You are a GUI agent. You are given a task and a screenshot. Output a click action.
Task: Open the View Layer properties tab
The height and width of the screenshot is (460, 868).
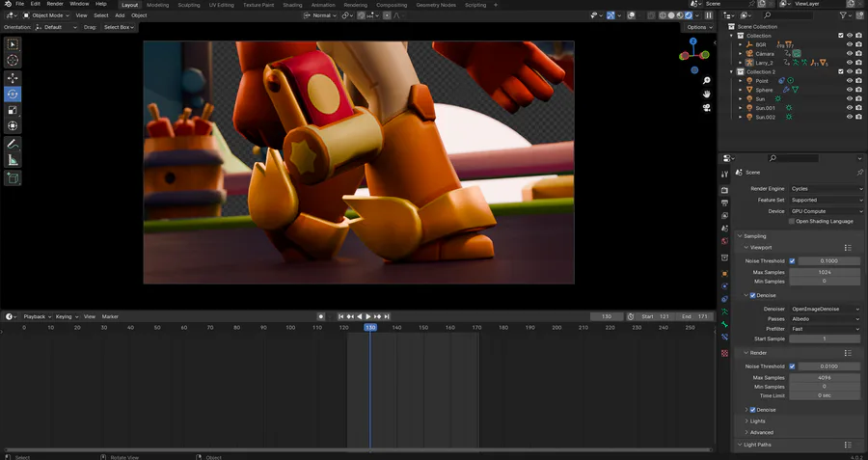[724, 216]
